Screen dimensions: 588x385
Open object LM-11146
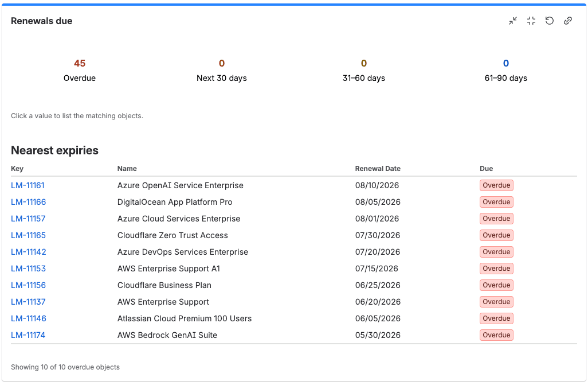tap(29, 318)
